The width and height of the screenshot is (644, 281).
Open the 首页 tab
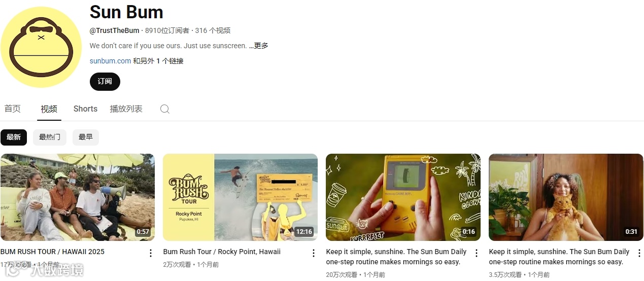13,109
